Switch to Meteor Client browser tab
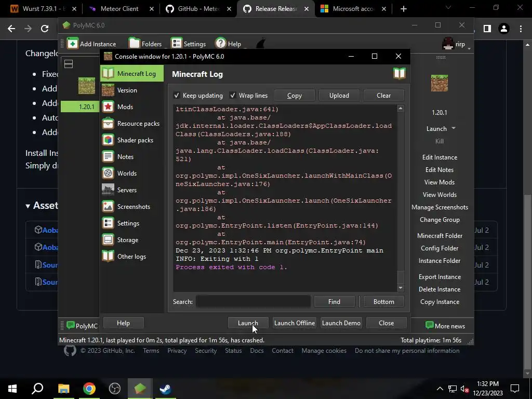This screenshot has width=532, height=399. pos(119,9)
